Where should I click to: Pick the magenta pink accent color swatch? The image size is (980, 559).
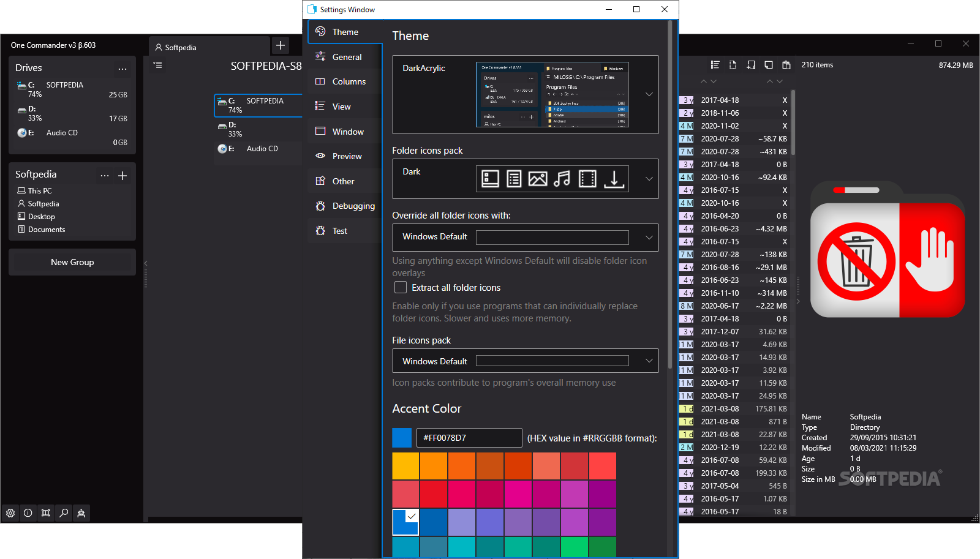pos(518,494)
